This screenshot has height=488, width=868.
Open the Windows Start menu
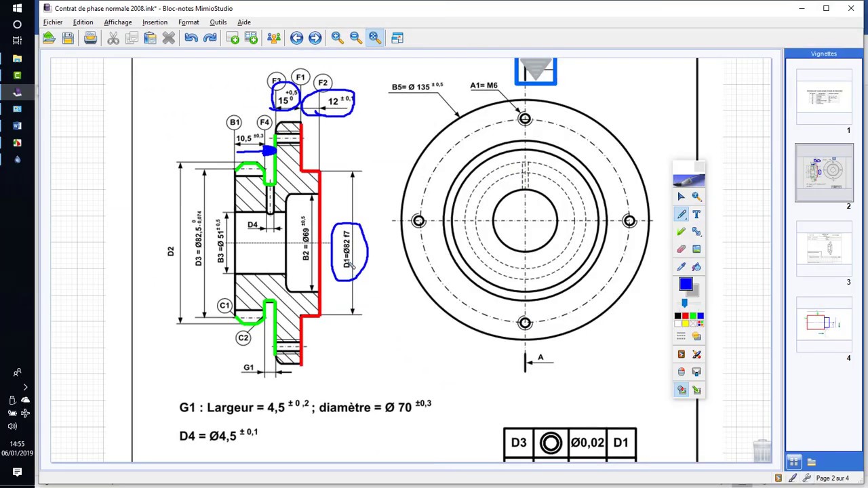[x=17, y=8]
